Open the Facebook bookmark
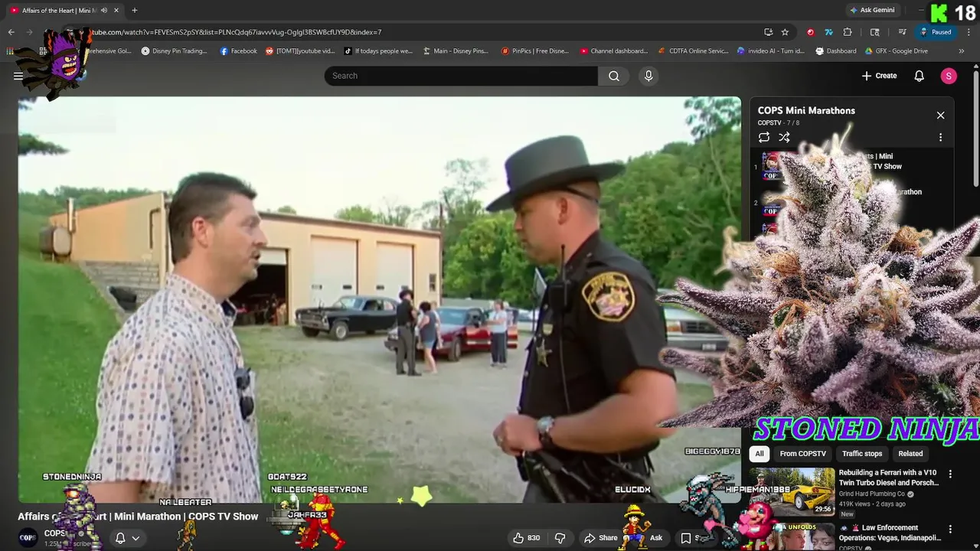The width and height of the screenshot is (980, 551). tap(238, 51)
